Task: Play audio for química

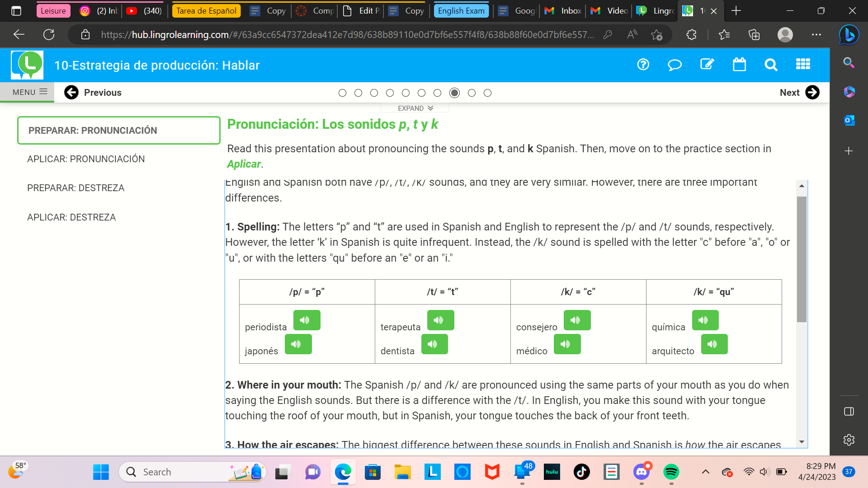Action: click(705, 320)
